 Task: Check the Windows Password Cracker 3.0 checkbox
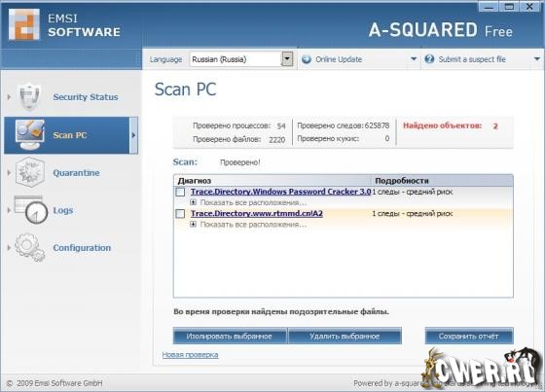coord(180,192)
